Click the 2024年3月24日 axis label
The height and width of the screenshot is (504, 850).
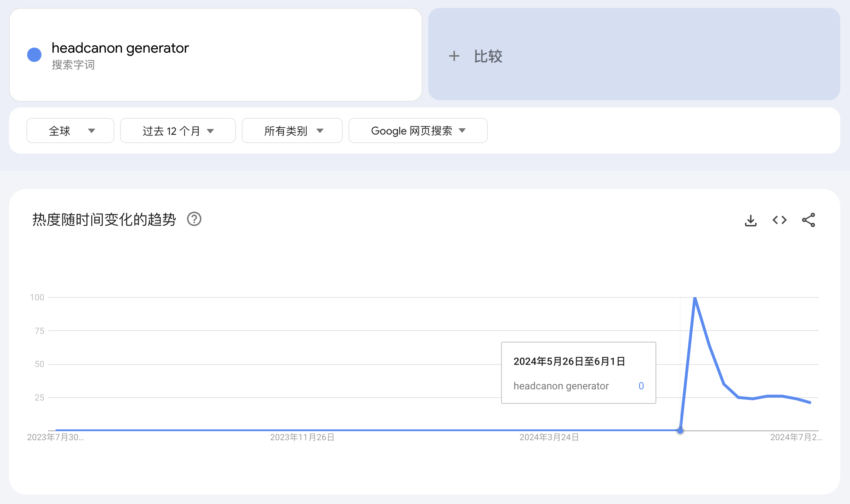549,437
